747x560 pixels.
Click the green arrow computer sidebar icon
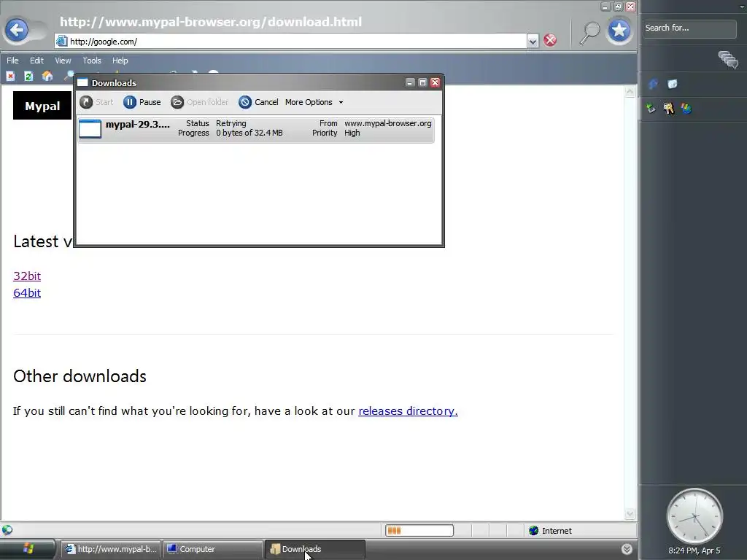coord(651,109)
